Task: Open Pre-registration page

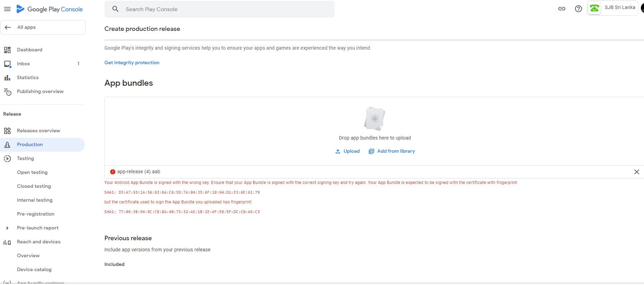Action: point(36,214)
